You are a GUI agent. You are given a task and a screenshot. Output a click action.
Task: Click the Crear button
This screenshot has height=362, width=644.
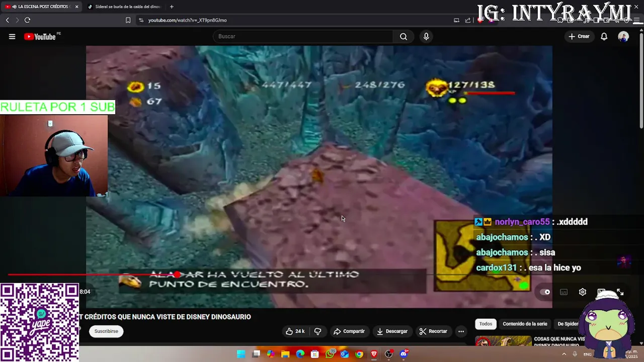(x=579, y=36)
